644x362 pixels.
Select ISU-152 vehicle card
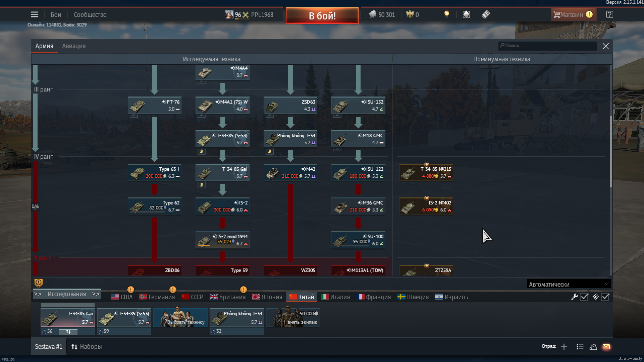pos(358,105)
